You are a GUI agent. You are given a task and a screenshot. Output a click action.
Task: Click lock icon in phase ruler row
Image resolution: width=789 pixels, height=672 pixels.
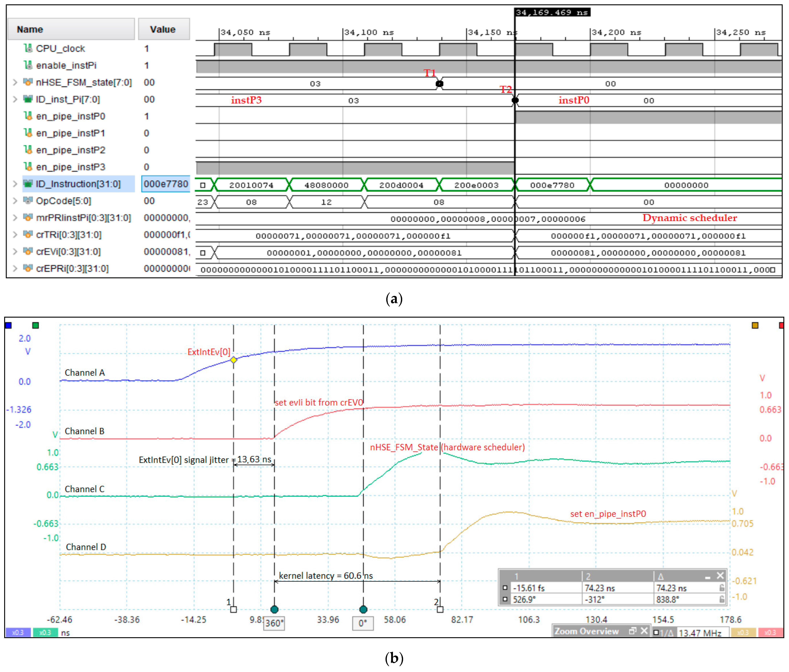click(722, 599)
